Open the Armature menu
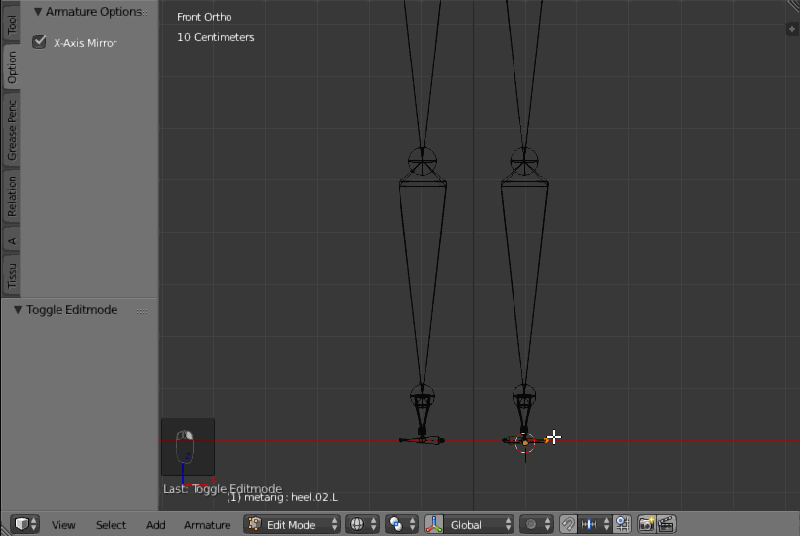This screenshot has width=800, height=536. click(x=207, y=525)
